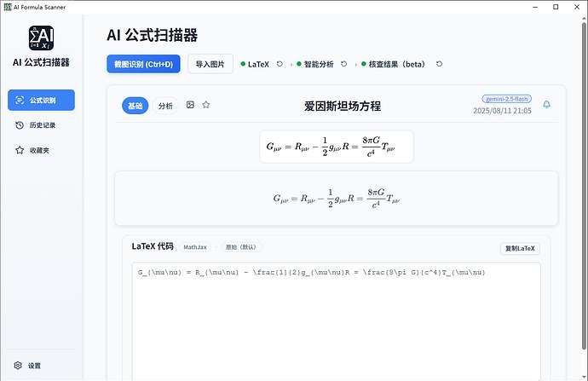This screenshot has height=381, width=588.
Task: Click the AI 公式扫描器 logo in sidebar
Action: point(41,38)
